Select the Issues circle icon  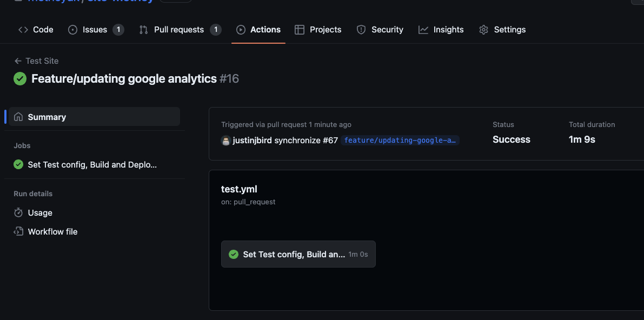pyautogui.click(x=72, y=30)
